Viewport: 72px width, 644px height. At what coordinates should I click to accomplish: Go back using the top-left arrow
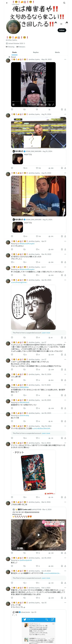[7, 3]
